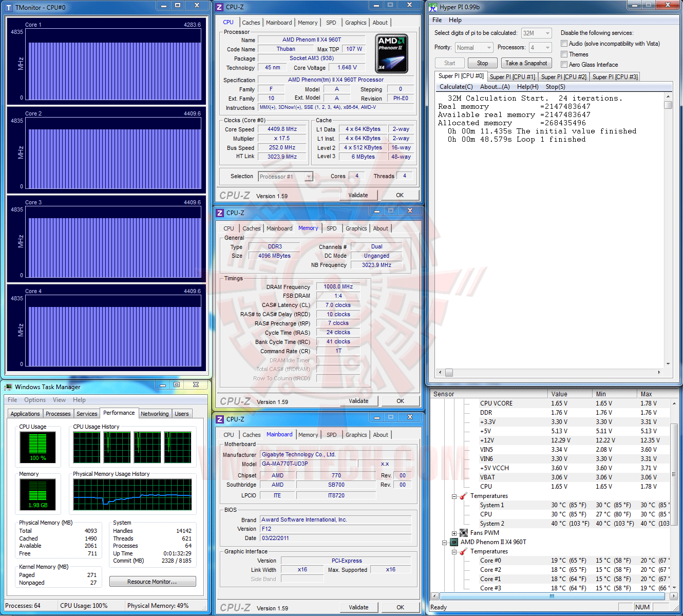683x616 pixels.
Task: Click the Hyper PI output horizontal scrollbar thumb
Action: [449, 372]
